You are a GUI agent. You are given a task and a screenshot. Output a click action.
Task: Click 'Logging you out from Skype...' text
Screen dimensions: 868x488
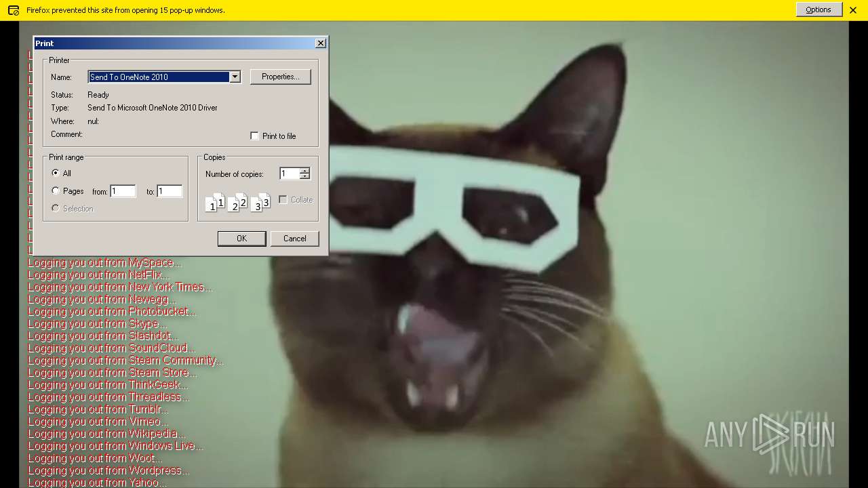98,323
